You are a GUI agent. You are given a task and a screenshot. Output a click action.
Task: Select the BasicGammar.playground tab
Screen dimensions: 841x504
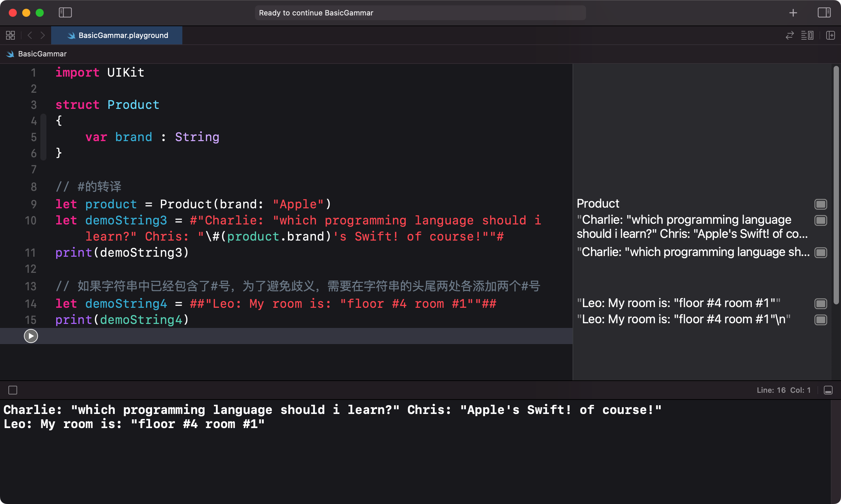(x=117, y=35)
